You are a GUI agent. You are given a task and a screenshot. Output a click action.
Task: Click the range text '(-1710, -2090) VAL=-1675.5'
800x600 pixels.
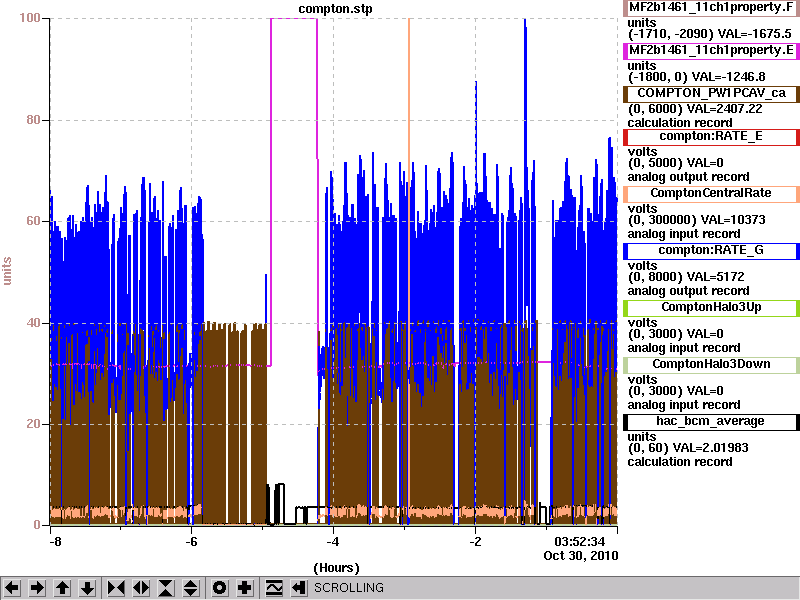coord(709,34)
